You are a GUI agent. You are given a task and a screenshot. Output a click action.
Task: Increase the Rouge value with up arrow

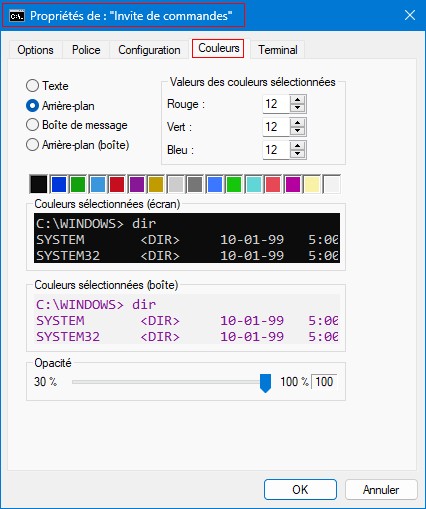pos(297,100)
